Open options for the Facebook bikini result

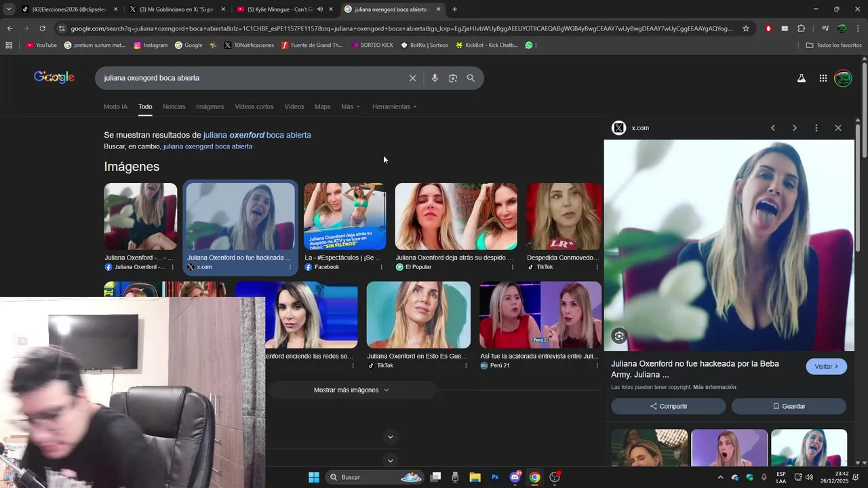381,267
